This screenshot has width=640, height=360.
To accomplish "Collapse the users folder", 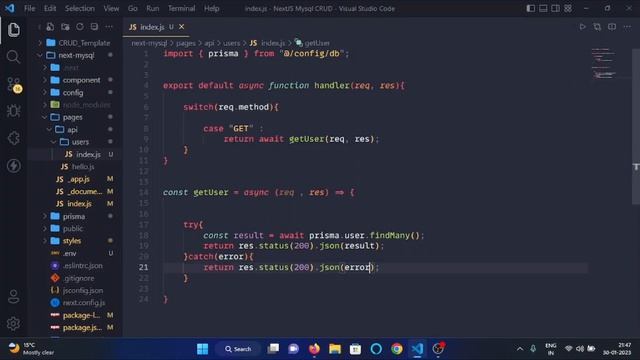I will (x=75, y=142).
